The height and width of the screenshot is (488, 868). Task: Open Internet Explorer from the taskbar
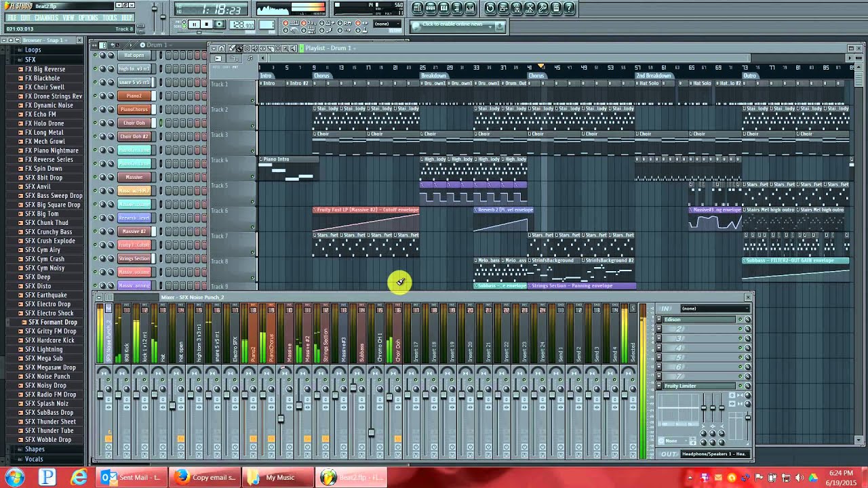(79, 477)
